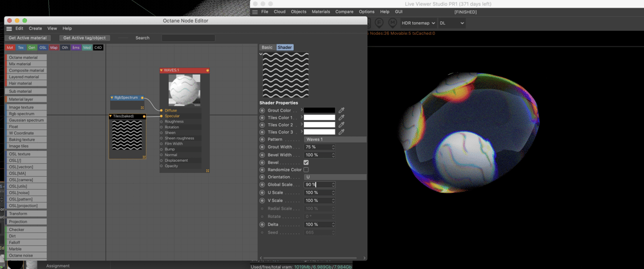Switch to the Basic tab

[267, 47]
